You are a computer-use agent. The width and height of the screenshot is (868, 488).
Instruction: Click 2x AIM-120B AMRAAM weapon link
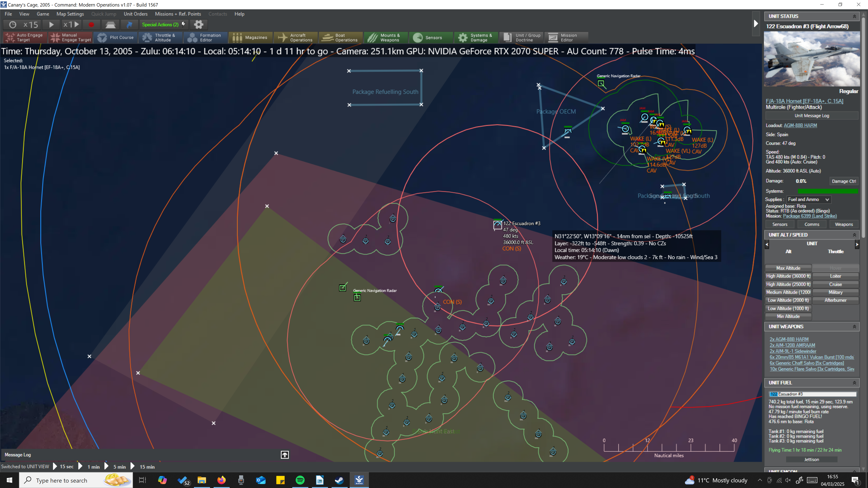792,345
